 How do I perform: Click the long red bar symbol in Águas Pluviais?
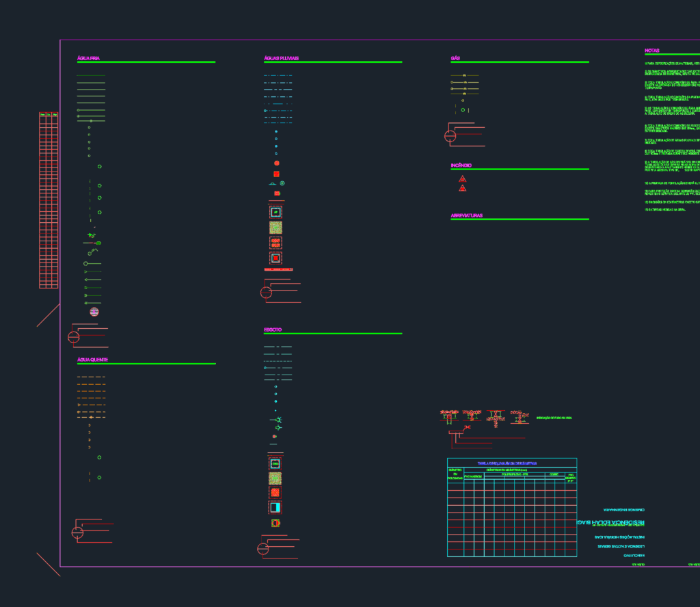coord(279,269)
